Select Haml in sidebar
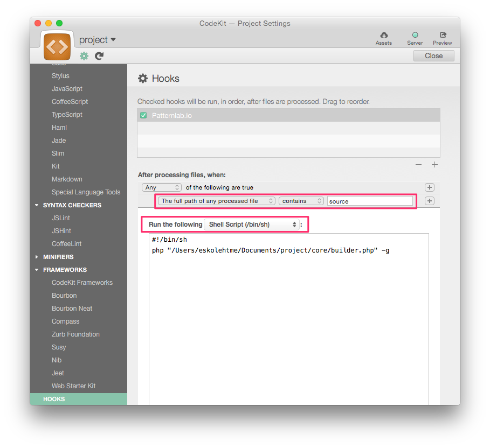490x448 pixels. pos(59,128)
